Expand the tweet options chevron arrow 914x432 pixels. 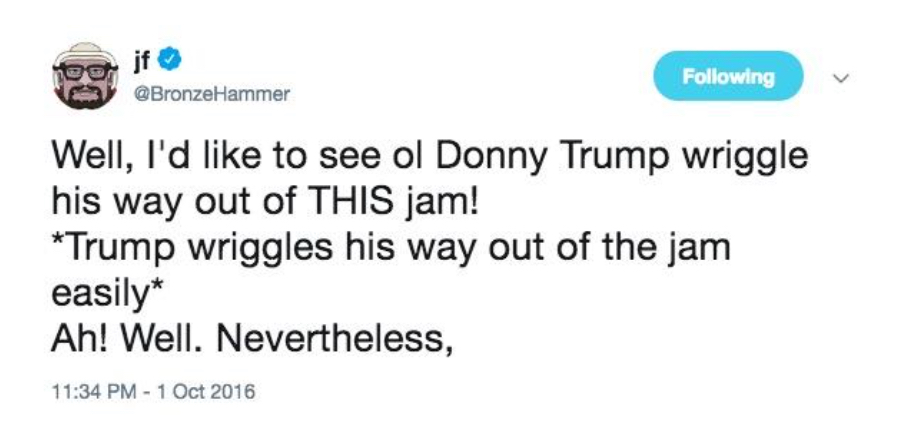[x=843, y=77]
